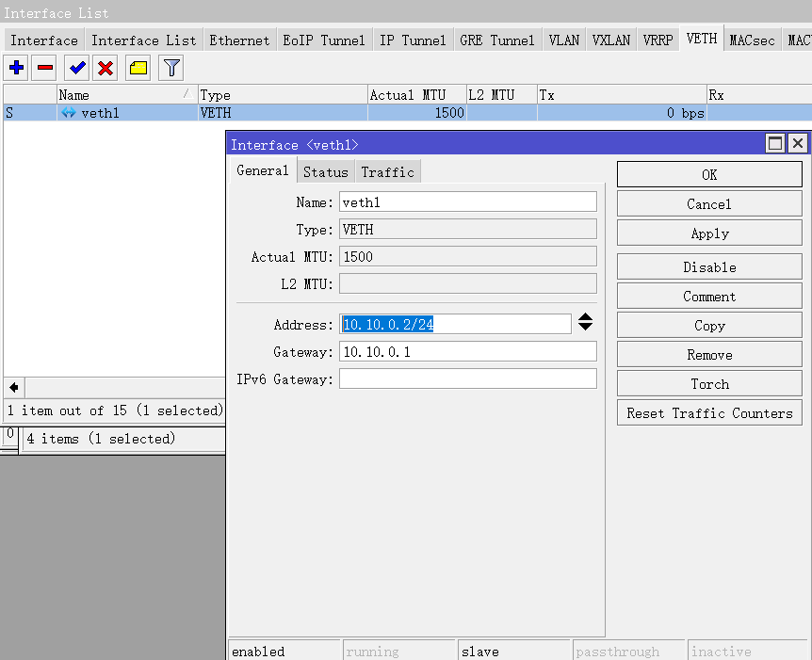The width and height of the screenshot is (812, 660).
Task: Click the red minus Remove icon
Action: click(45, 68)
